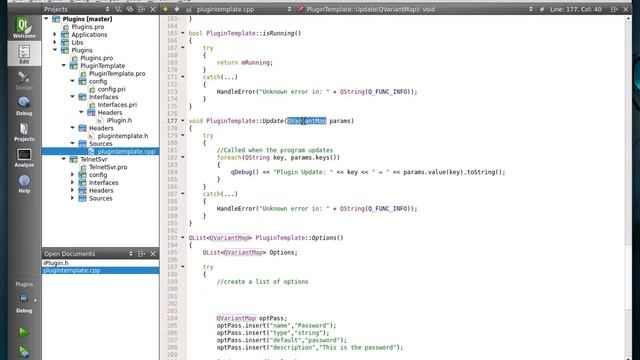Split the Open Documents pane
Image resolution: width=640 pixels, height=360 pixels.
tap(141, 253)
